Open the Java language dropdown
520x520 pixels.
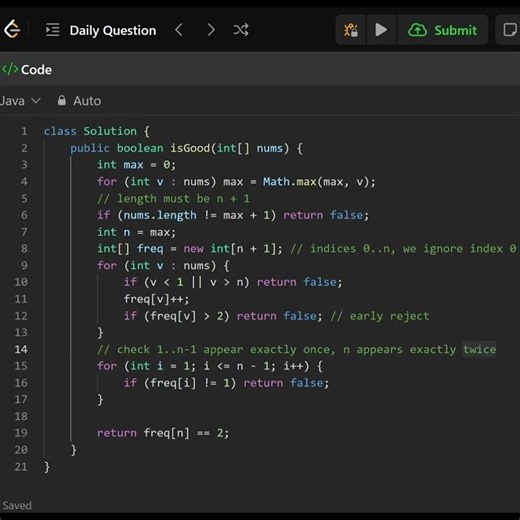20,101
